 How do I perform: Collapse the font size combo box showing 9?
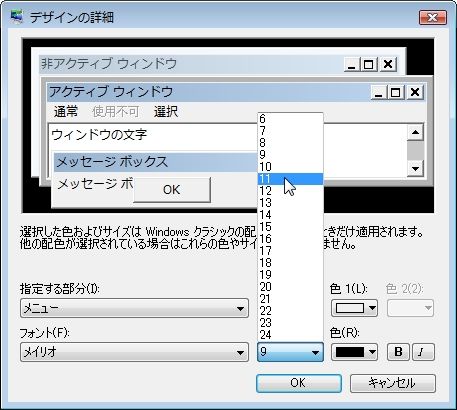(290, 352)
